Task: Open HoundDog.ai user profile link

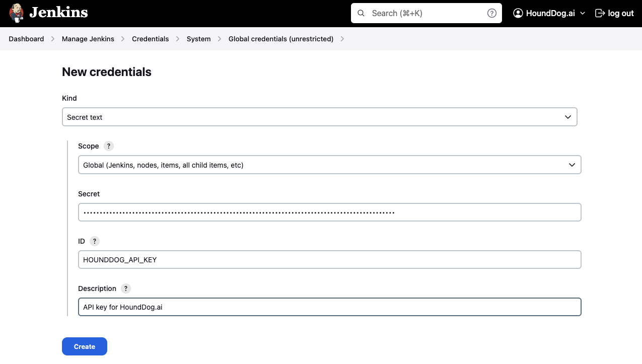Action: (x=550, y=14)
